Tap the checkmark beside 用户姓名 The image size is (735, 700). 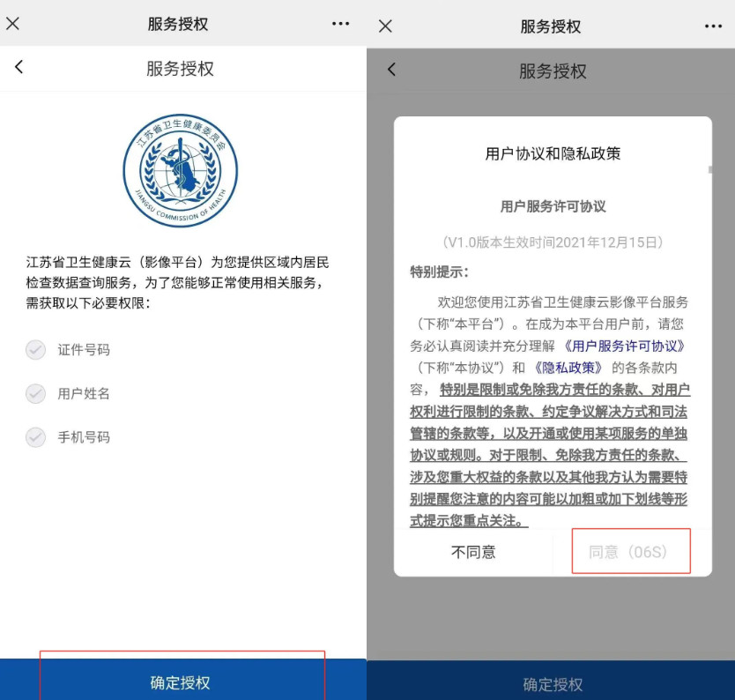tap(34, 394)
